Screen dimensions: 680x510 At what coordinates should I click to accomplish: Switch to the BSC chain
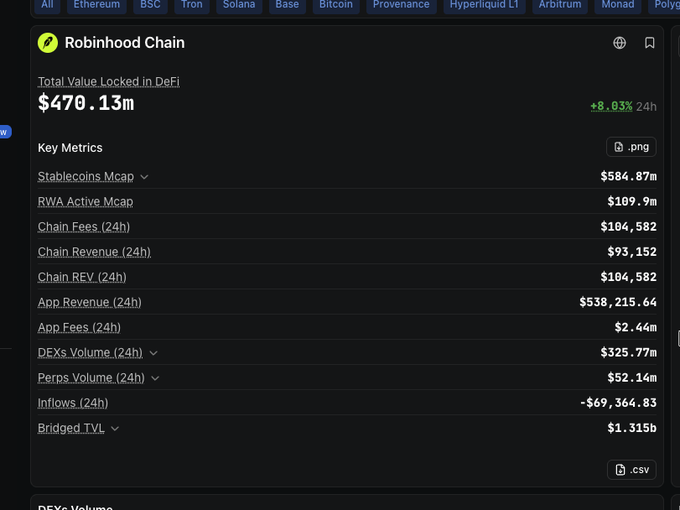(150, 5)
